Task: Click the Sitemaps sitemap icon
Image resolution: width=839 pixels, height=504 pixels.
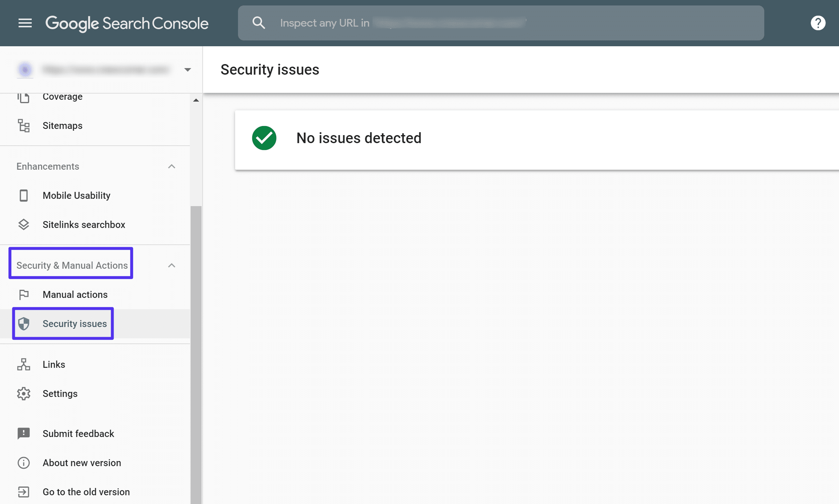Action: [24, 125]
